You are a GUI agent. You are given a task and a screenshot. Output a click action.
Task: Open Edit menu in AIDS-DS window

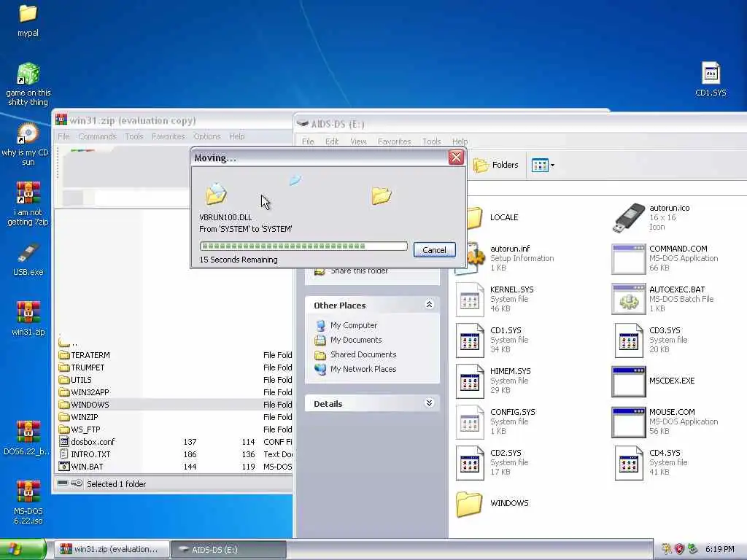(332, 141)
